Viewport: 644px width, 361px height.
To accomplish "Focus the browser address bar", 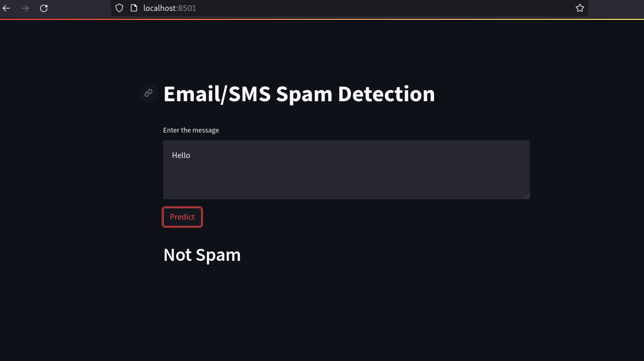I will point(365,8).
